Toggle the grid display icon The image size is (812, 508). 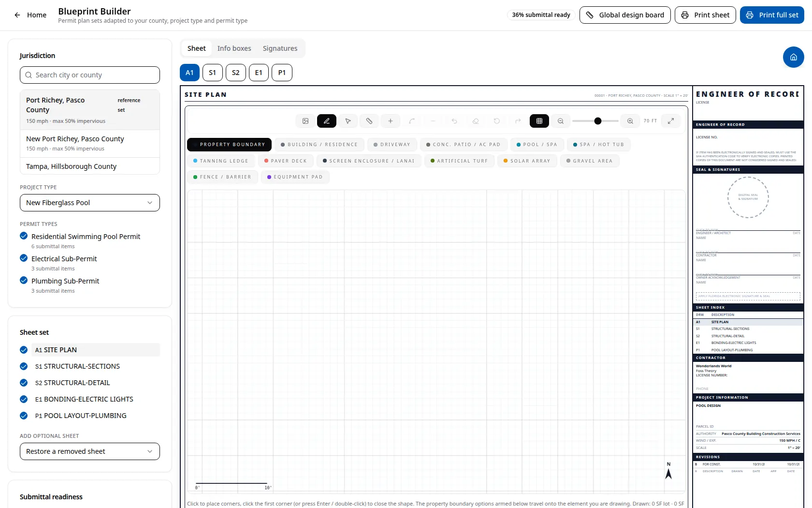[x=539, y=121]
